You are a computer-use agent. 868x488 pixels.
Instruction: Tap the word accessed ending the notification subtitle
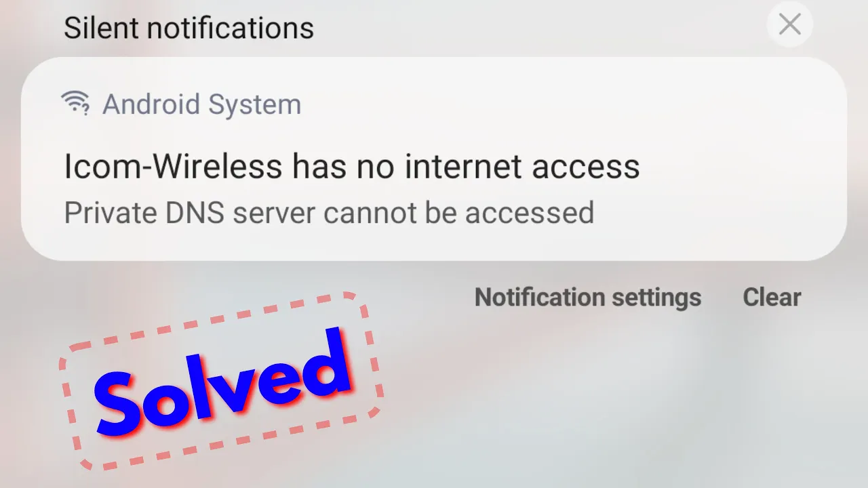coord(529,213)
